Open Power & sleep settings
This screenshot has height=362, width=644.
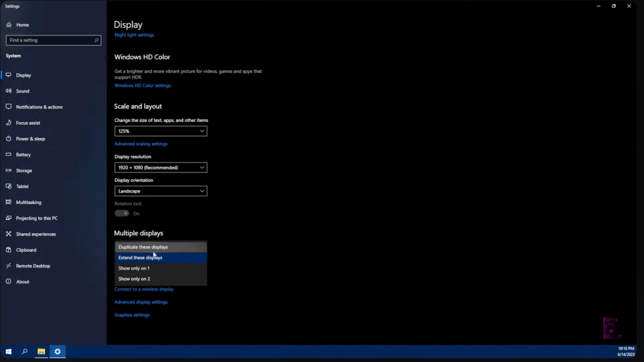[30, 138]
